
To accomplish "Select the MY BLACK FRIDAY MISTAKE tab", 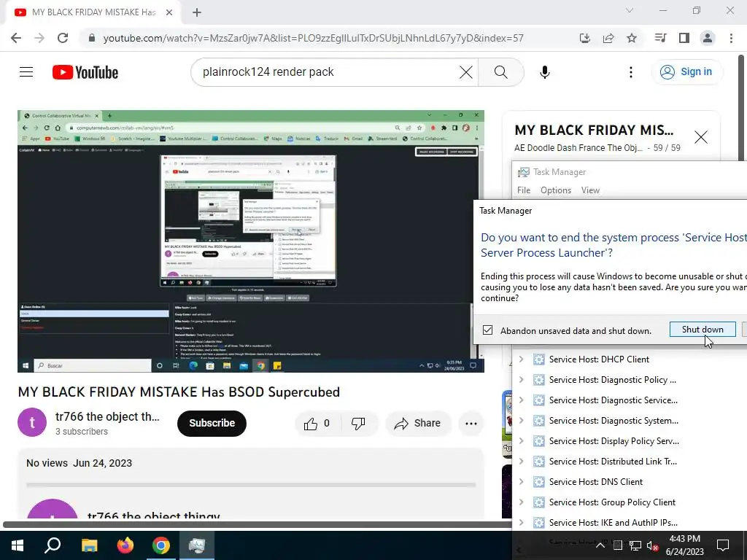I will pos(93,12).
